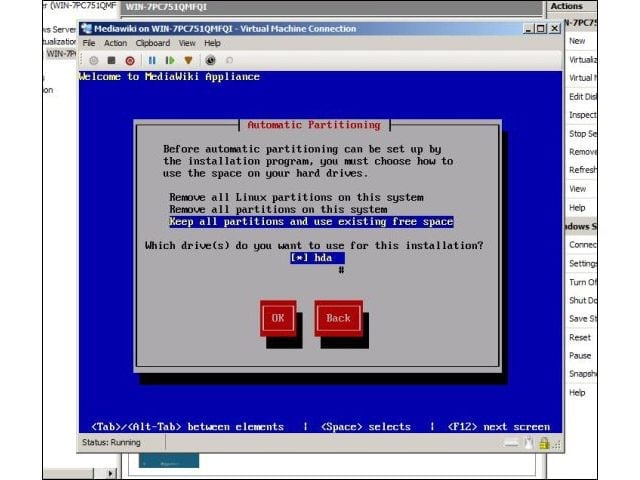Click Refresh in the Actions pane

click(582, 170)
